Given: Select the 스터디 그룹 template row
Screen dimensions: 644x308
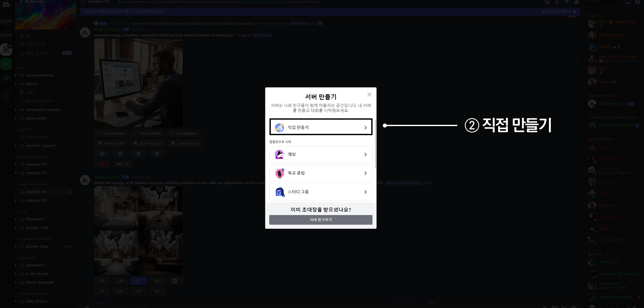Looking at the screenshot, I should pyautogui.click(x=321, y=192).
